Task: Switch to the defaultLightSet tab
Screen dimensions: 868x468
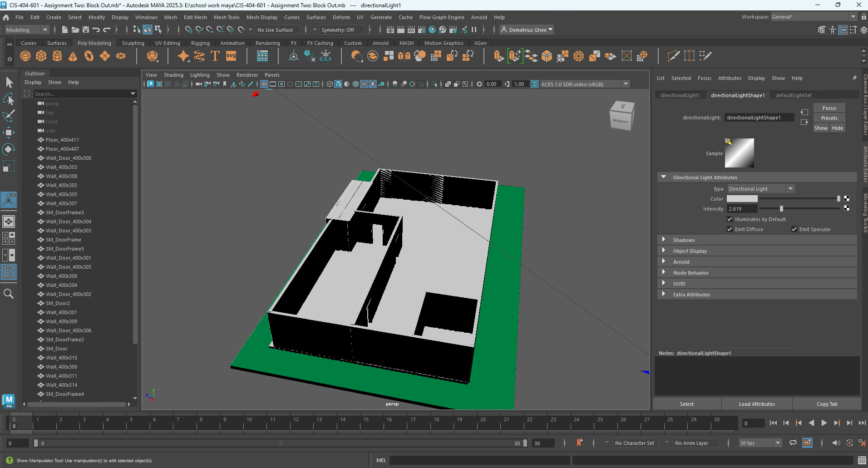Action: click(x=794, y=95)
